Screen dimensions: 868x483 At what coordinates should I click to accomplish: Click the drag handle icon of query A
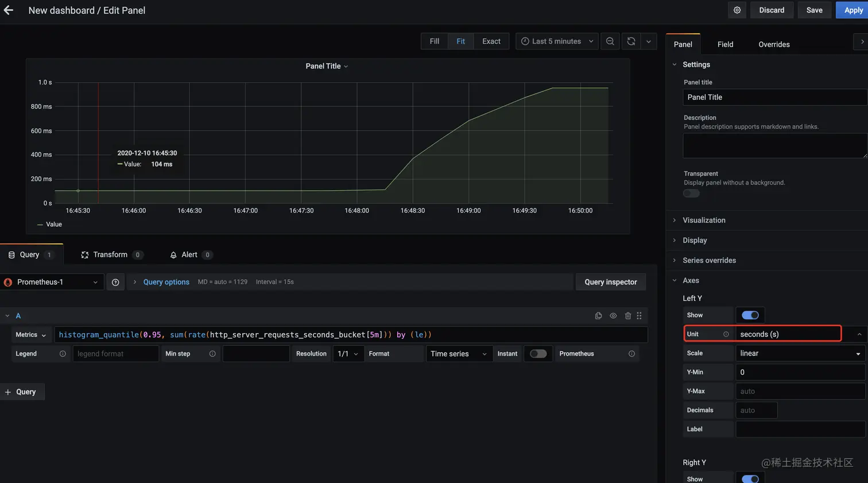point(639,316)
